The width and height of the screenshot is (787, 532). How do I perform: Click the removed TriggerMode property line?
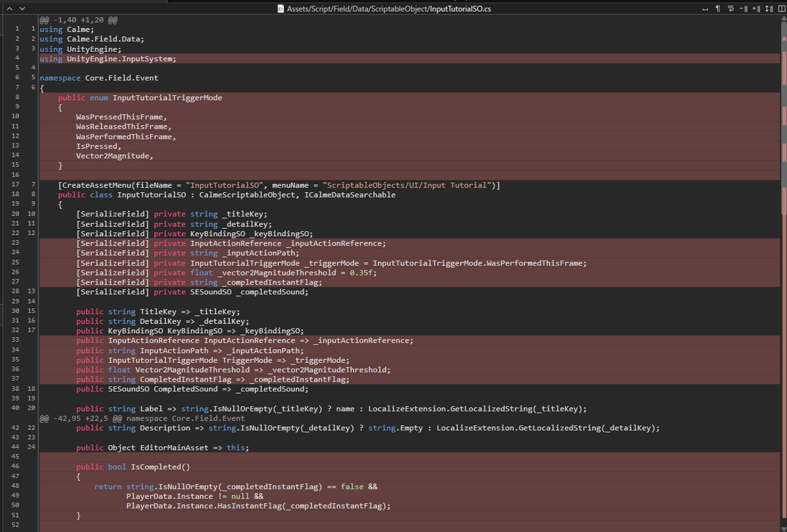[x=213, y=360]
